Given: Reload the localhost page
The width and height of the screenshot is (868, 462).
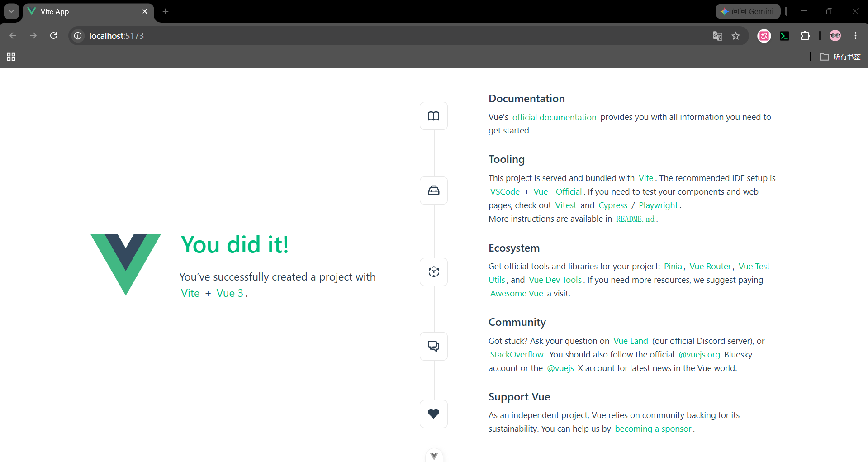Looking at the screenshot, I should (53, 36).
